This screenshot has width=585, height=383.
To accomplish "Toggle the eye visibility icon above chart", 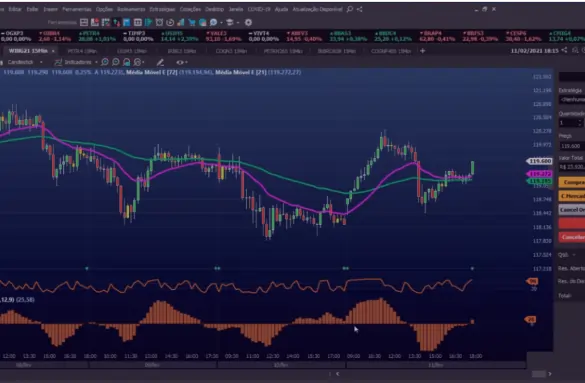I will pos(180,62).
